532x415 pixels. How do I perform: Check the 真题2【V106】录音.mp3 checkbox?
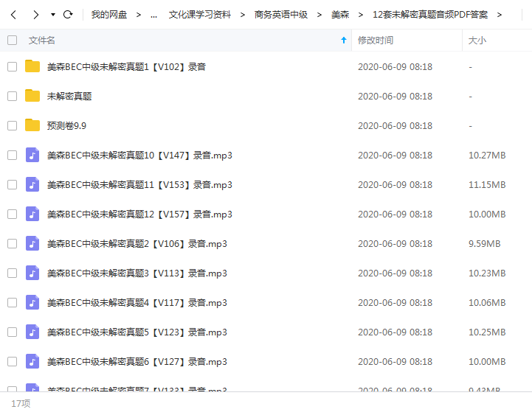[13, 244]
